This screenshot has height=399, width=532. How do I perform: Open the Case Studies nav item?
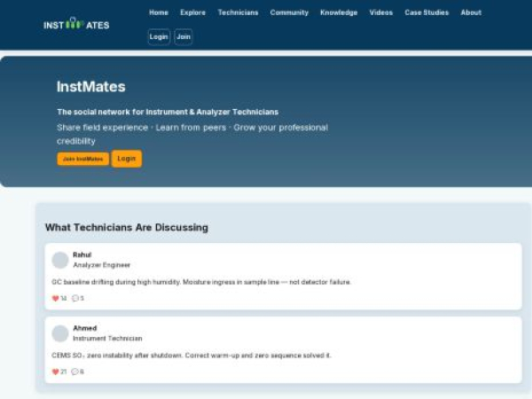(426, 12)
